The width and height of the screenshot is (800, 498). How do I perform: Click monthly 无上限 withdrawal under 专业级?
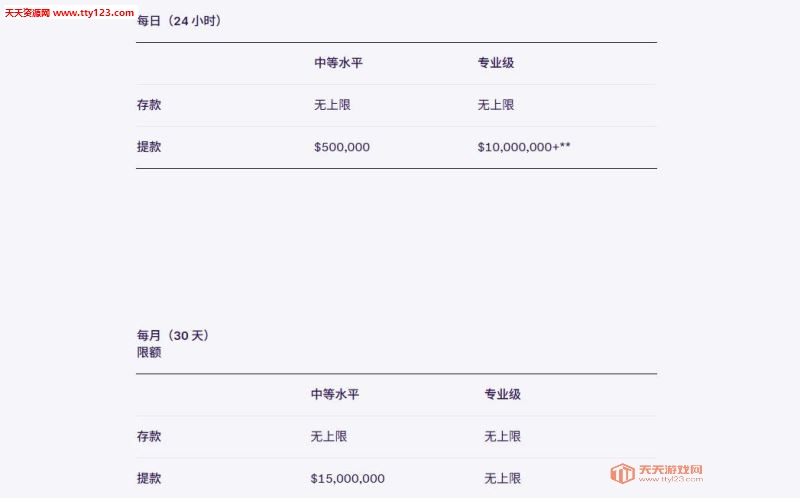502,478
